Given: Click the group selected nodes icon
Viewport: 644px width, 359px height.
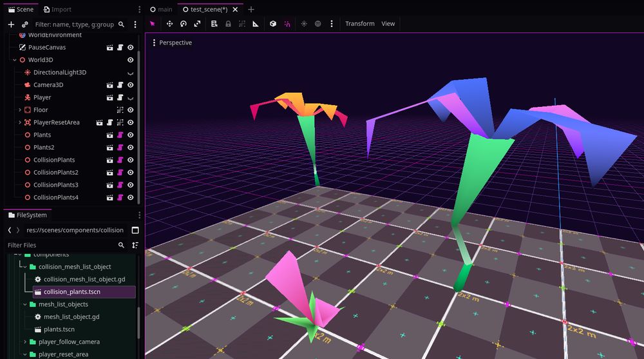Looking at the screenshot, I should click(x=242, y=24).
